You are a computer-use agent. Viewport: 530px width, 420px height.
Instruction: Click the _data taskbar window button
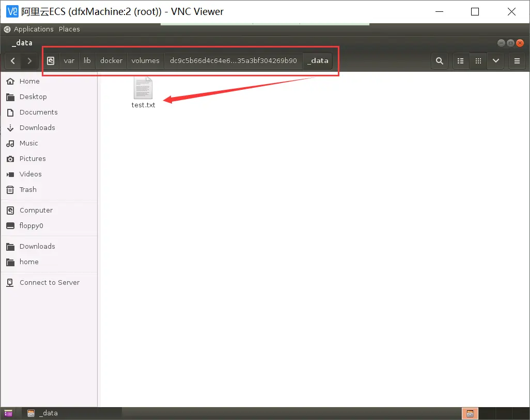pyautogui.click(x=72, y=413)
